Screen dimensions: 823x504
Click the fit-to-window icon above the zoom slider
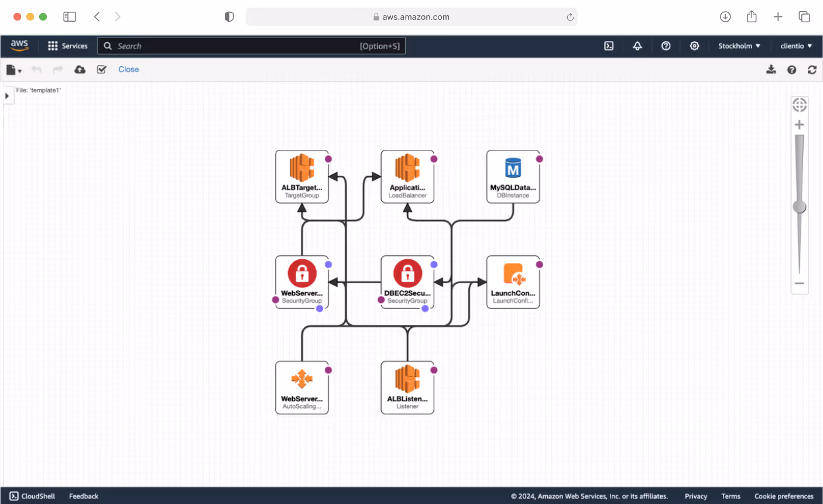coord(800,104)
